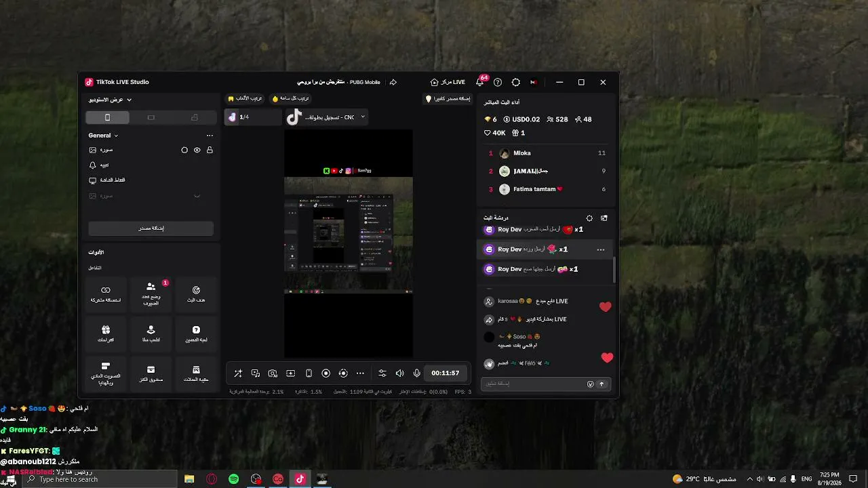Toggle the record button in control bar
The image size is (868, 488).
(x=325, y=373)
